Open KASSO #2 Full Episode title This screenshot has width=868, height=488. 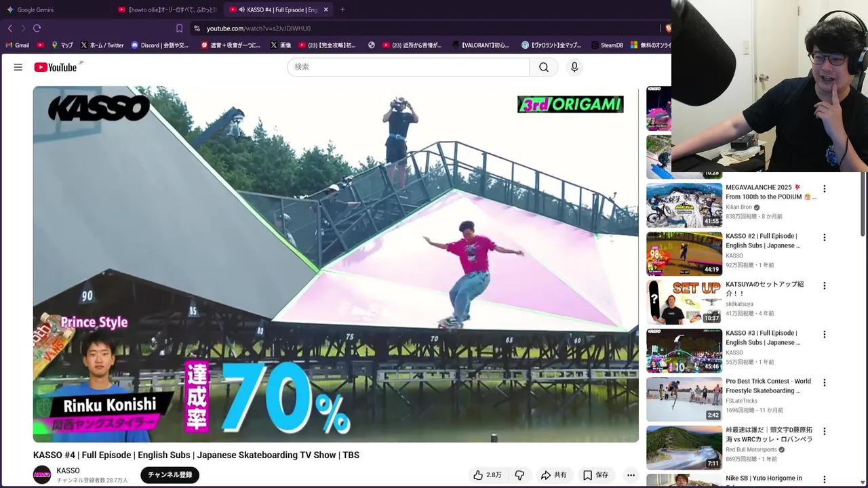(763, 241)
